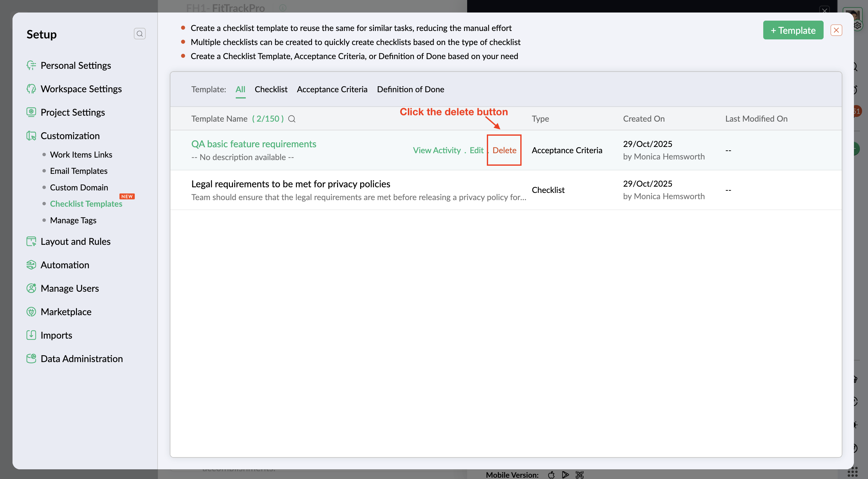This screenshot has height=479, width=868.
Task: Click the Data Administration icon
Action: point(31,358)
